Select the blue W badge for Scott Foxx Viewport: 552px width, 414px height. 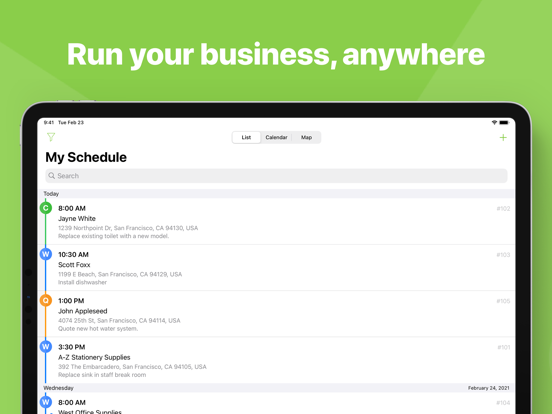[46, 254]
